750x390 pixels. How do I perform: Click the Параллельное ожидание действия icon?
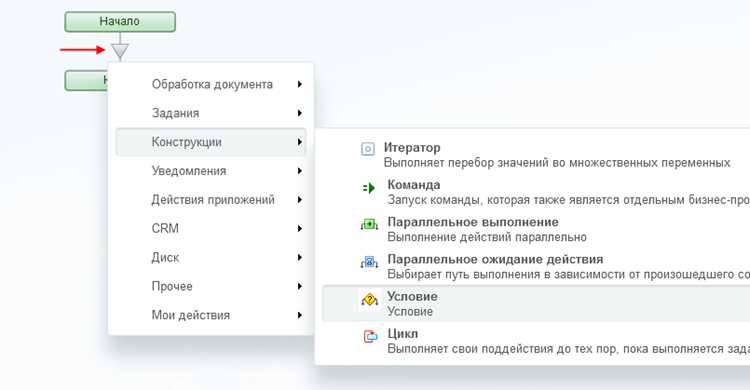[x=369, y=262]
